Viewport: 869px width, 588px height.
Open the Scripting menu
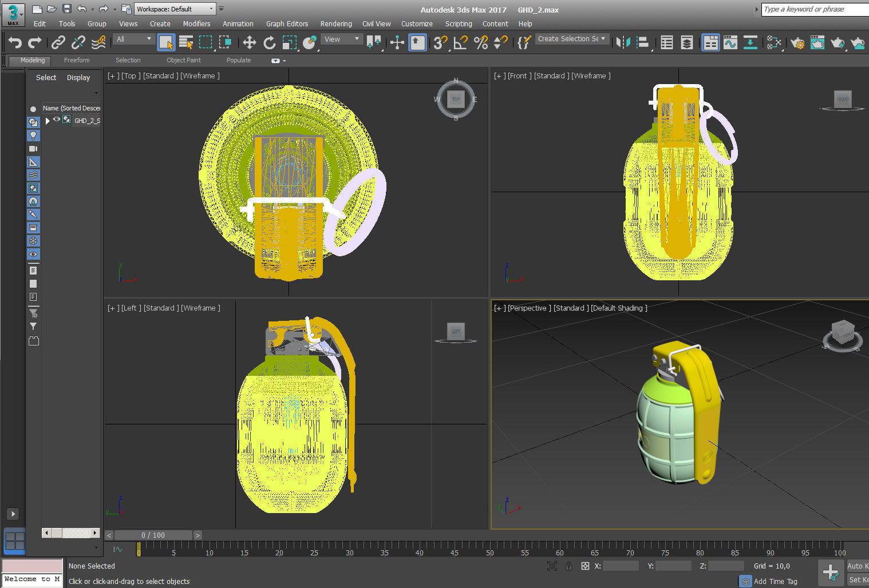click(x=459, y=23)
